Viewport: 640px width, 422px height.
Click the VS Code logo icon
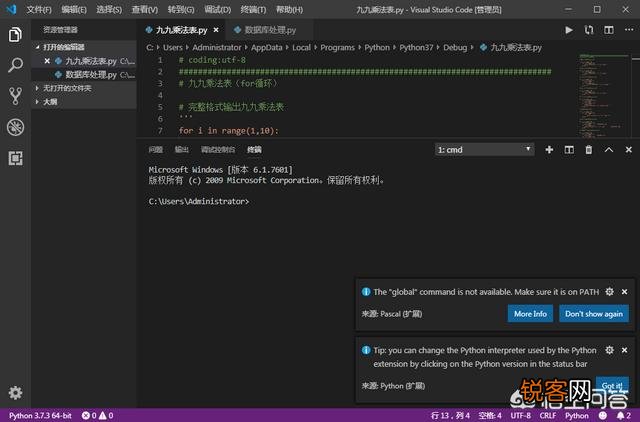[11, 9]
